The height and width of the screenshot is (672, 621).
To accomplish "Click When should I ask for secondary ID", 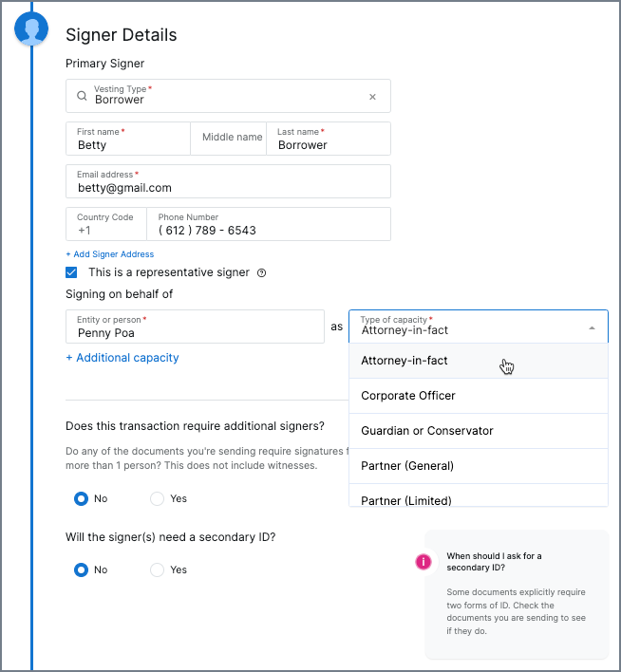I will tap(494, 562).
